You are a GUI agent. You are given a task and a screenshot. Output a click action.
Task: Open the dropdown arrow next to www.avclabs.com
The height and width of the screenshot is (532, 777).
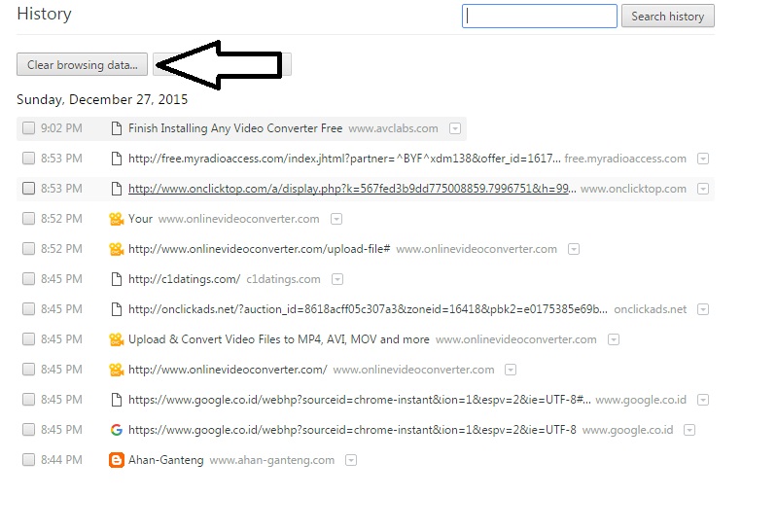point(455,129)
